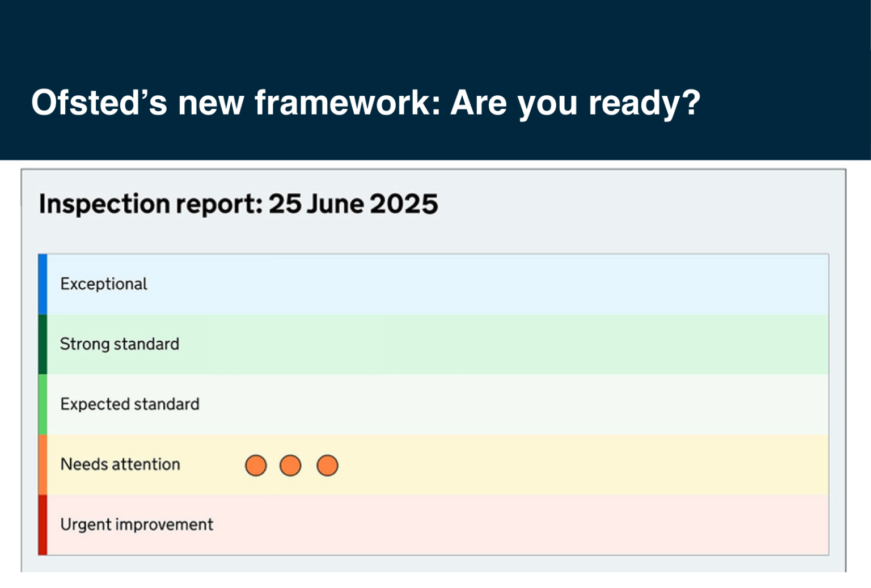This screenshot has width=871, height=588.
Task: Click empty space in the Expected standard row
Action: 510,404
